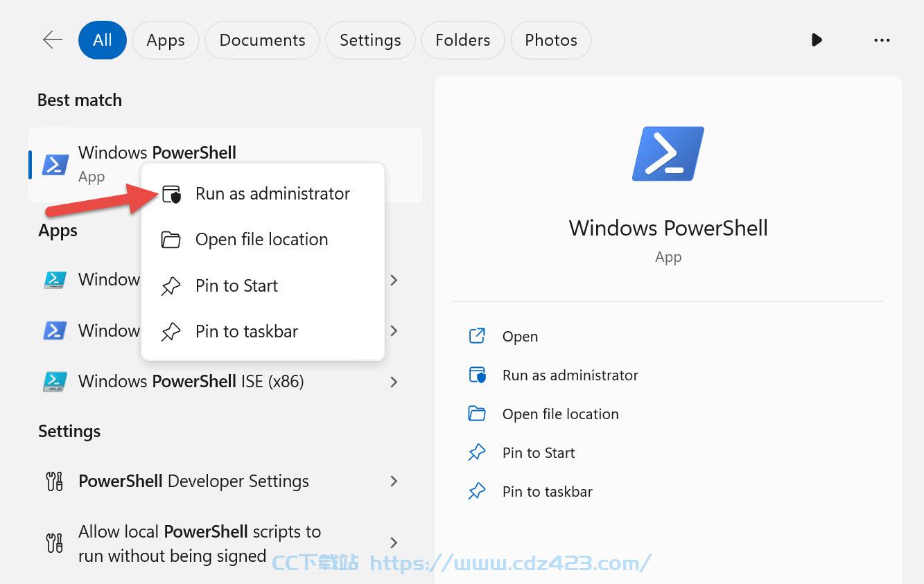Go back using the left arrow
Screen dimensions: 924x584
click(53, 40)
